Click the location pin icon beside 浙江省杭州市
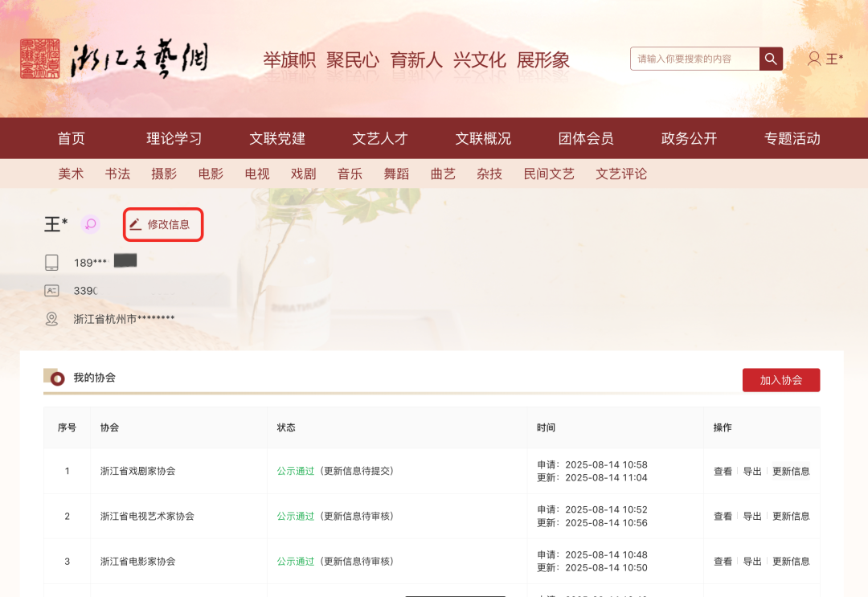Image resolution: width=868 pixels, height=597 pixels. [x=51, y=319]
